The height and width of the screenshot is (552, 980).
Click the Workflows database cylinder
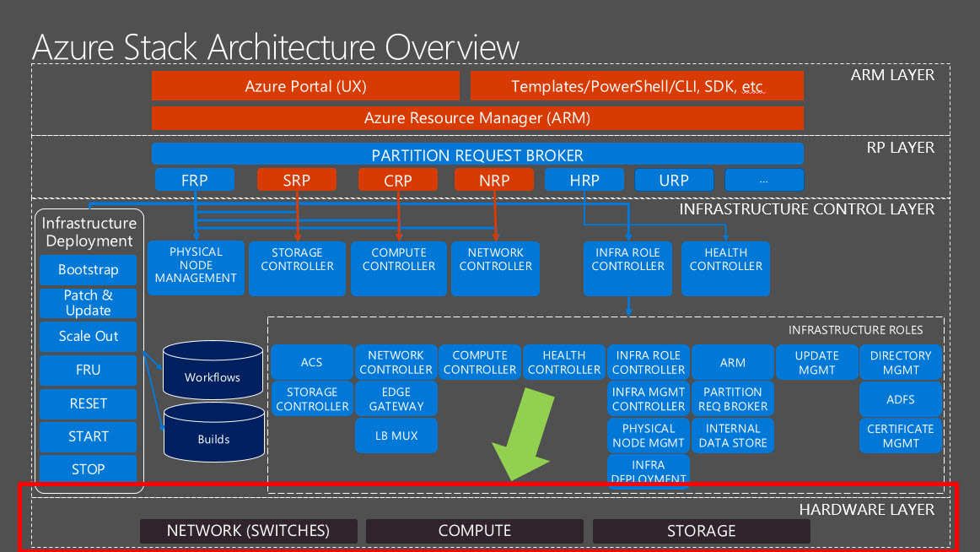click(213, 370)
